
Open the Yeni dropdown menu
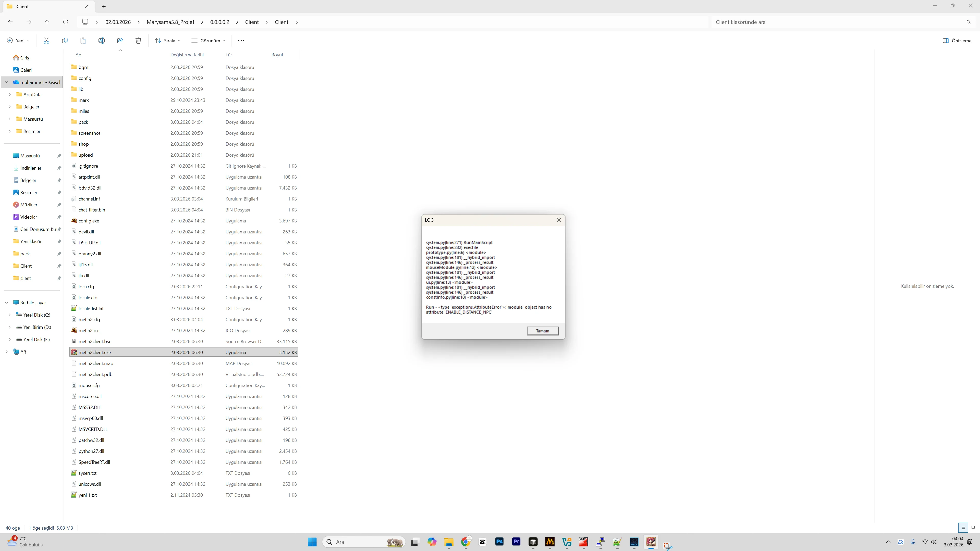click(x=18, y=41)
